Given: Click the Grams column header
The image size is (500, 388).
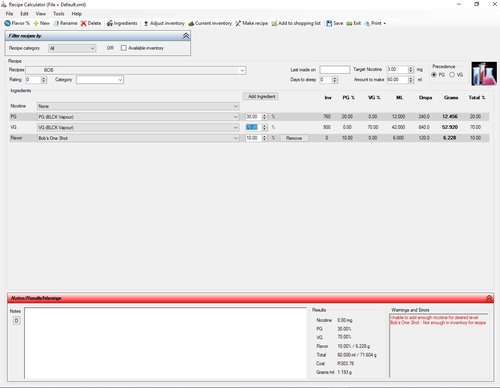Looking at the screenshot, I should tap(451, 98).
